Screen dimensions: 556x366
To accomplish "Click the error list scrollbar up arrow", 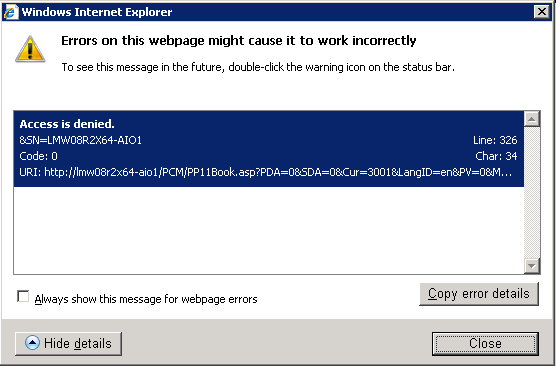I will (x=532, y=119).
